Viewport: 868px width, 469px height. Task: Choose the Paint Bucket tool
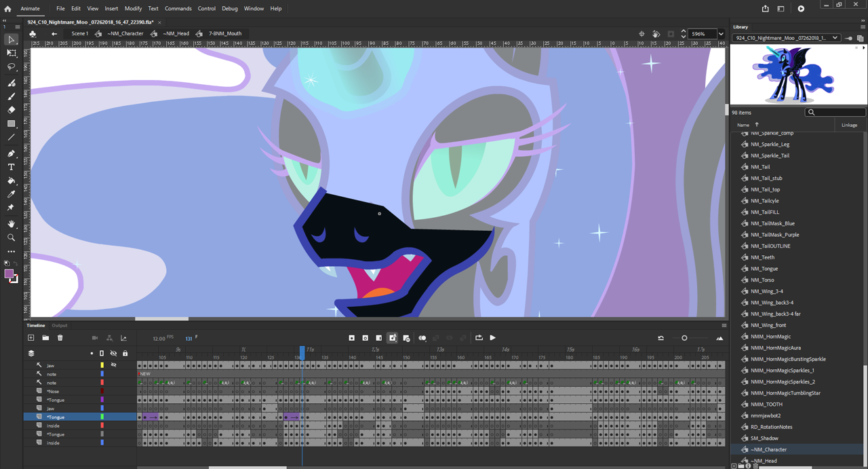tap(11, 182)
